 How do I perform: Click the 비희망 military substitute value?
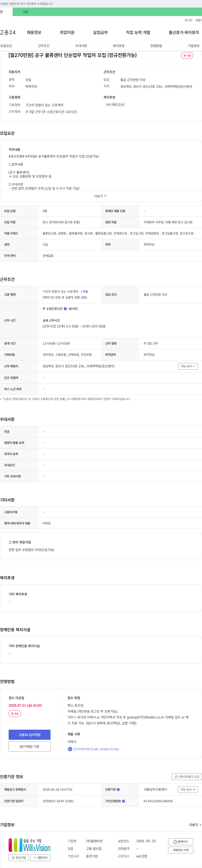point(47,523)
